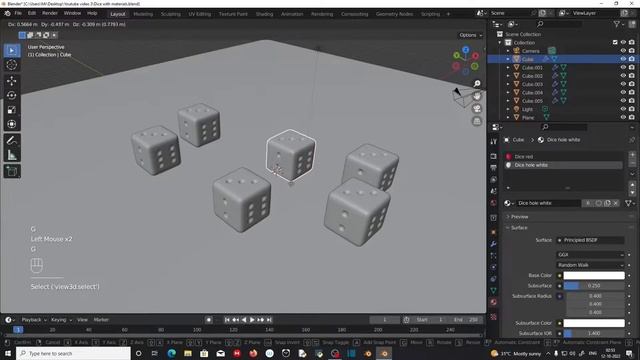Screen dimensions: 640x360
Task: Open the Modifier properties wrench tab
Action: tap(493, 244)
